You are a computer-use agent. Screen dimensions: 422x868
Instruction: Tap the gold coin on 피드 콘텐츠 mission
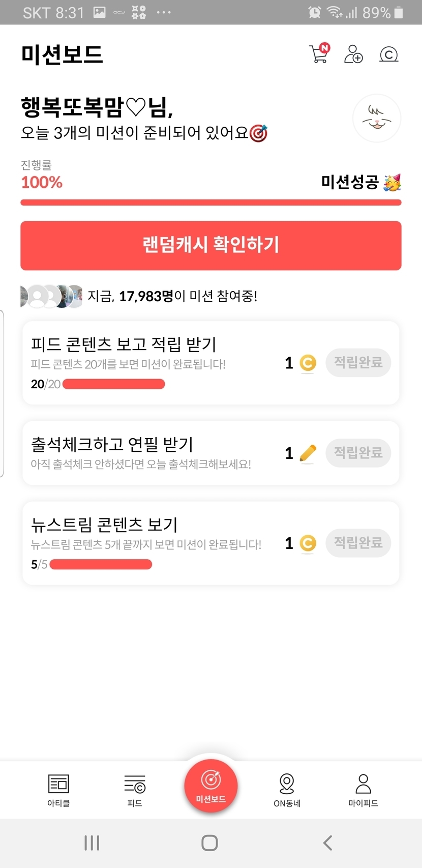point(308,363)
